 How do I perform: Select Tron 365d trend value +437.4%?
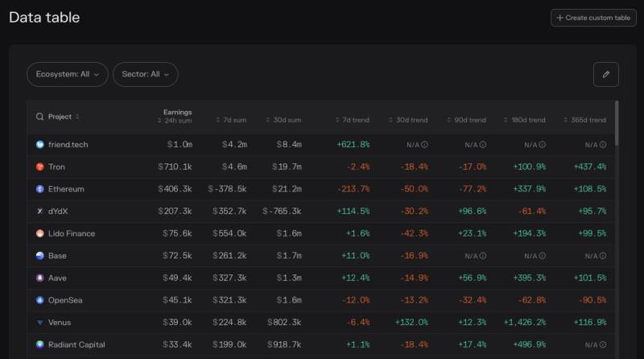point(590,167)
